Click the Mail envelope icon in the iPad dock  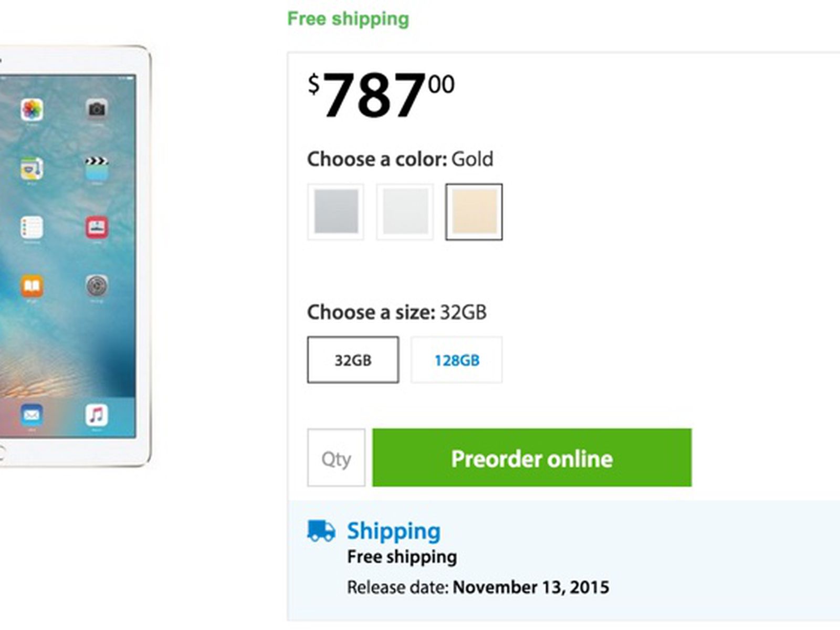coord(32,415)
